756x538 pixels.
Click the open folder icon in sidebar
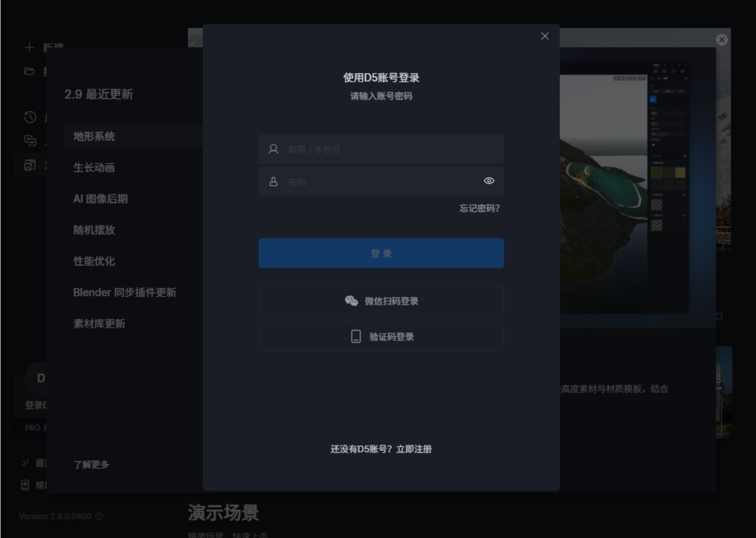29,71
